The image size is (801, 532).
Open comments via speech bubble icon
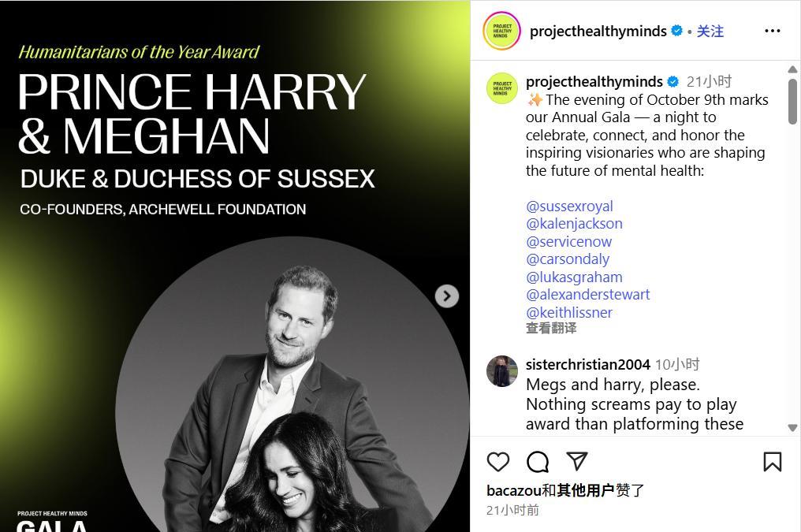pos(538,462)
